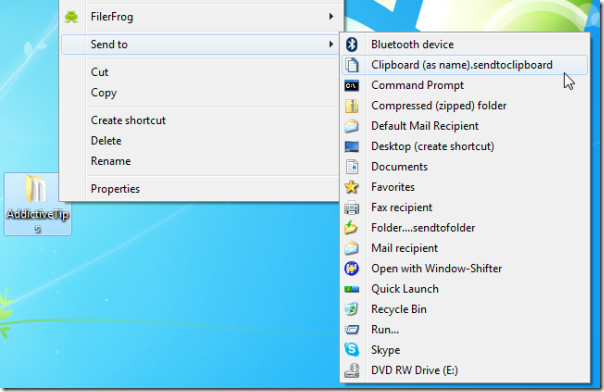Select Folder....sendtofolder entry

[x=465, y=228]
